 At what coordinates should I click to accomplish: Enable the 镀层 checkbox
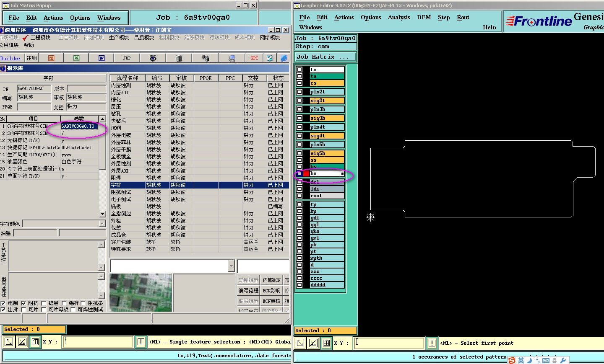(44, 303)
